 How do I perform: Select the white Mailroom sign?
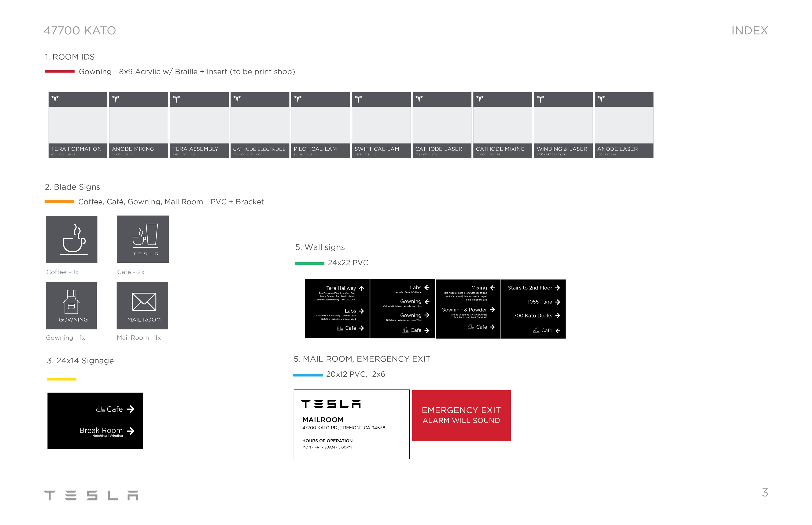coord(351,424)
